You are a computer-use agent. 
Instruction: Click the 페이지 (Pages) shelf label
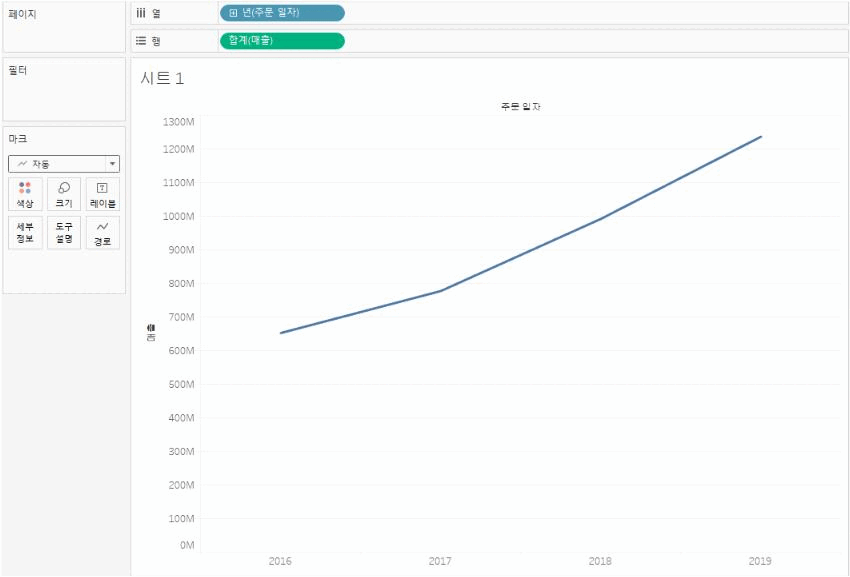[x=22, y=14]
